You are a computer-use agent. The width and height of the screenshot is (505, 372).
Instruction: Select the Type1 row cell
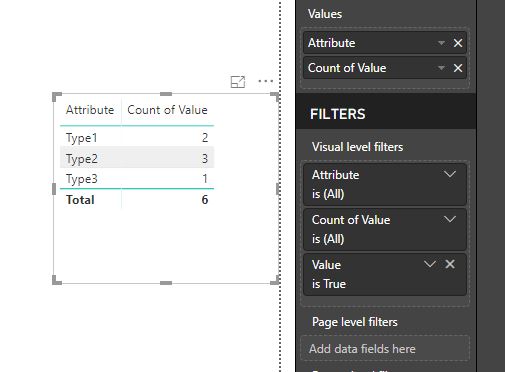coord(82,138)
